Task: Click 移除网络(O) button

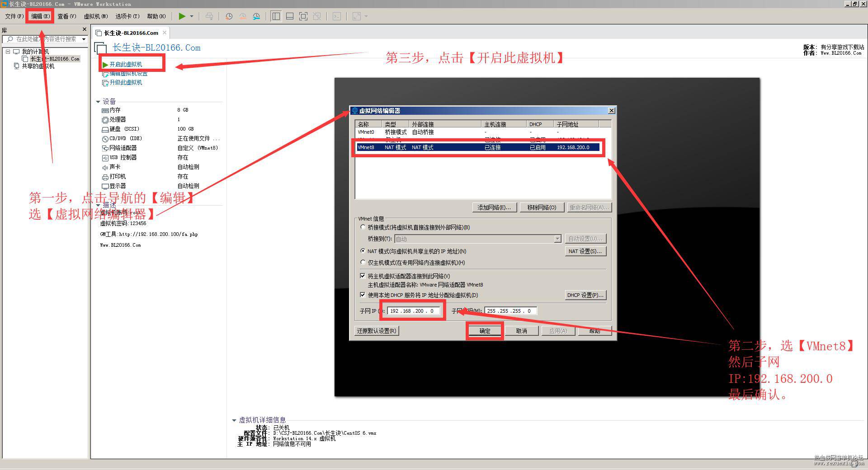Action: point(542,207)
